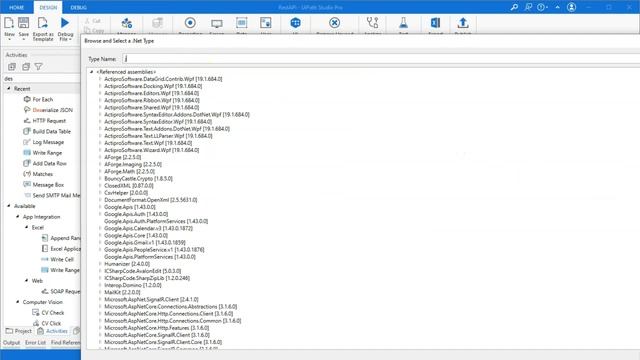Expand the ClosedXML assembly arrow
The width and height of the screenshot is (640, 360).
[x=100, y=186]
